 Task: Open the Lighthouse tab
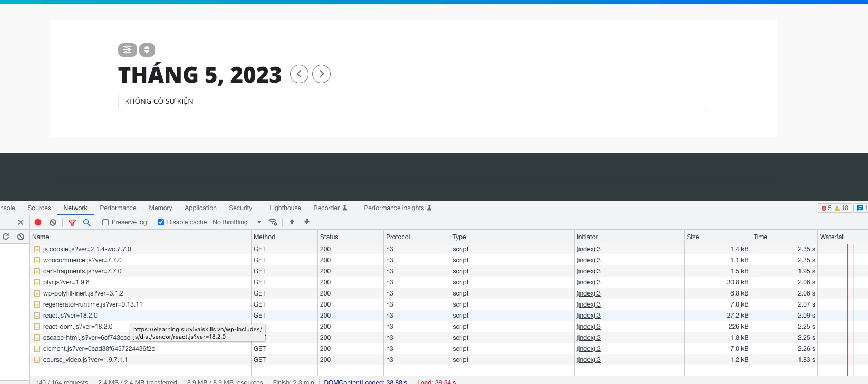point(285,208)
